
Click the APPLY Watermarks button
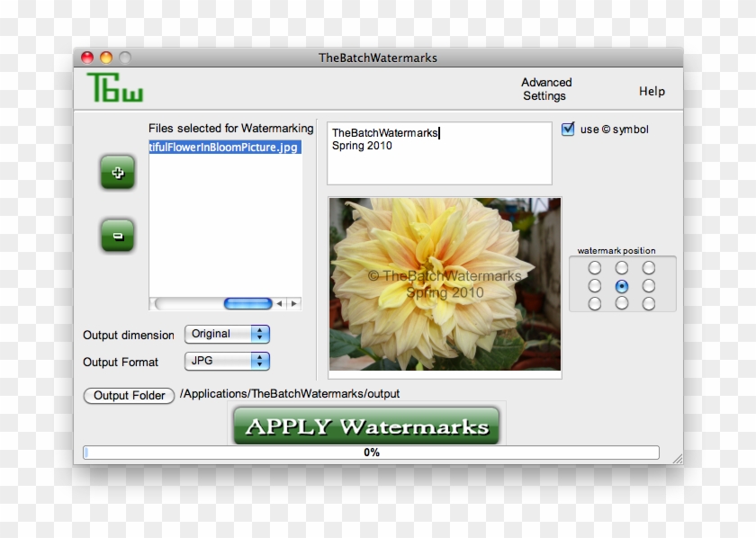pyautogui.click(x=366, y=426)
